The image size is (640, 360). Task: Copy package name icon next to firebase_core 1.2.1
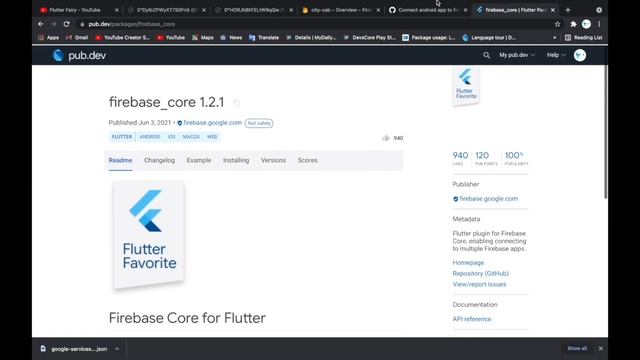point(236,103)
